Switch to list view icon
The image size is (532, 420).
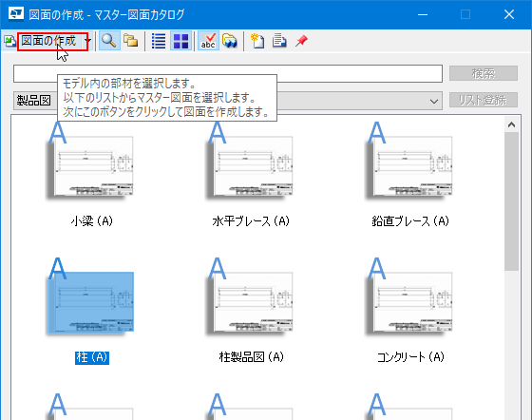(159, 41)
